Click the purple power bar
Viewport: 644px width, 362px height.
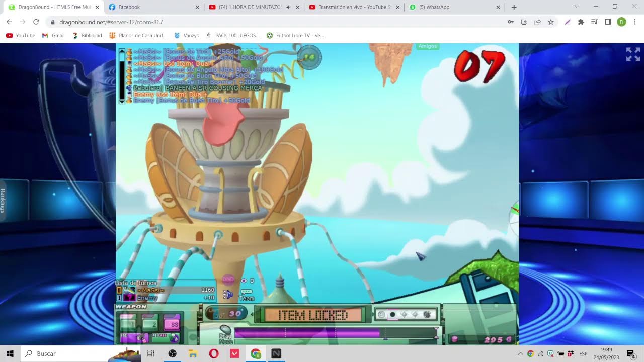(x=336, y=333)
